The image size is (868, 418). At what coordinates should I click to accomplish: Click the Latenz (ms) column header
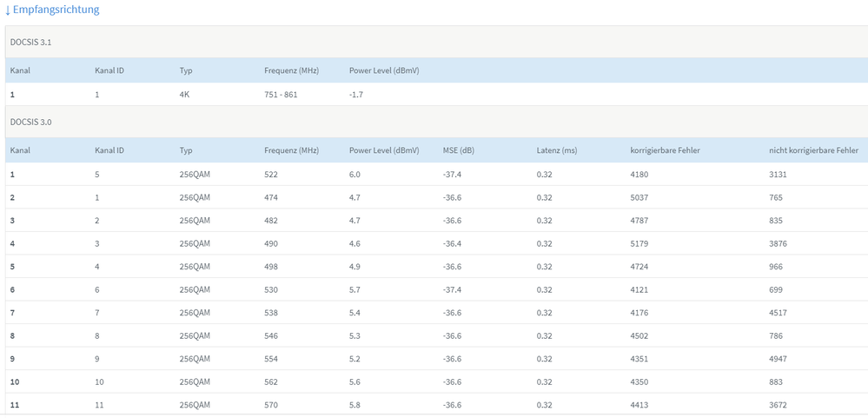click(x=556, y=150)
